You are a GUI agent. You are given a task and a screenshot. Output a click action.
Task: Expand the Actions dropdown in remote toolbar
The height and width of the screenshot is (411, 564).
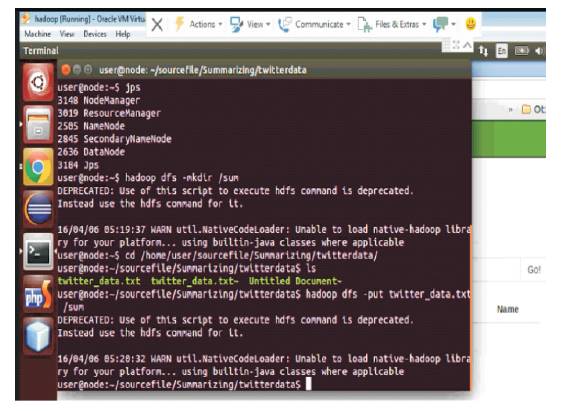(199, 24)
